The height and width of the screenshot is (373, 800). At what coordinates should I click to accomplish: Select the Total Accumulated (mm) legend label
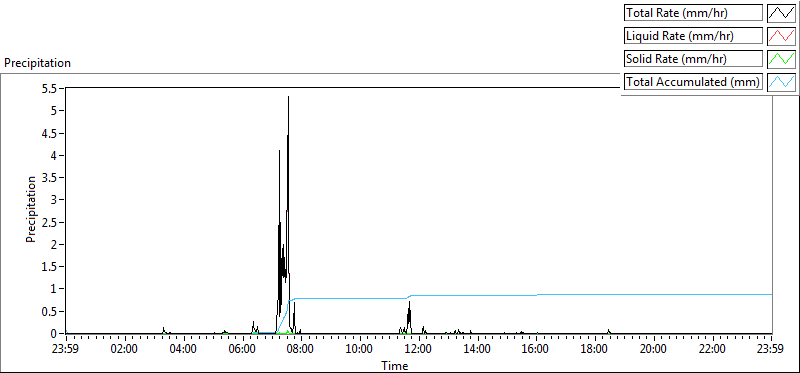click(x=693, y=81)
